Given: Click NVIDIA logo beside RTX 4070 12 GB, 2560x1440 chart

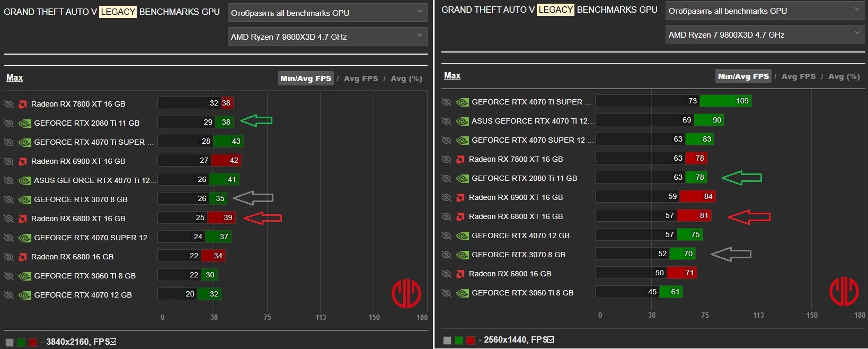Looking at the screenshot, I should click(462, 235).
